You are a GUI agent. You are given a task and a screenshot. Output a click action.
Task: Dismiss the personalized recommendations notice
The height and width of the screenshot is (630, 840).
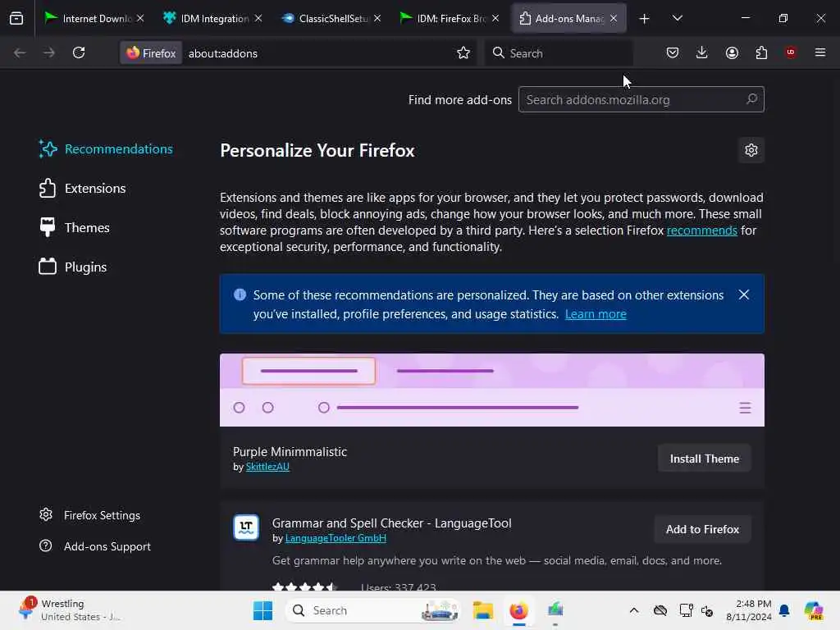tap(743, 294)
